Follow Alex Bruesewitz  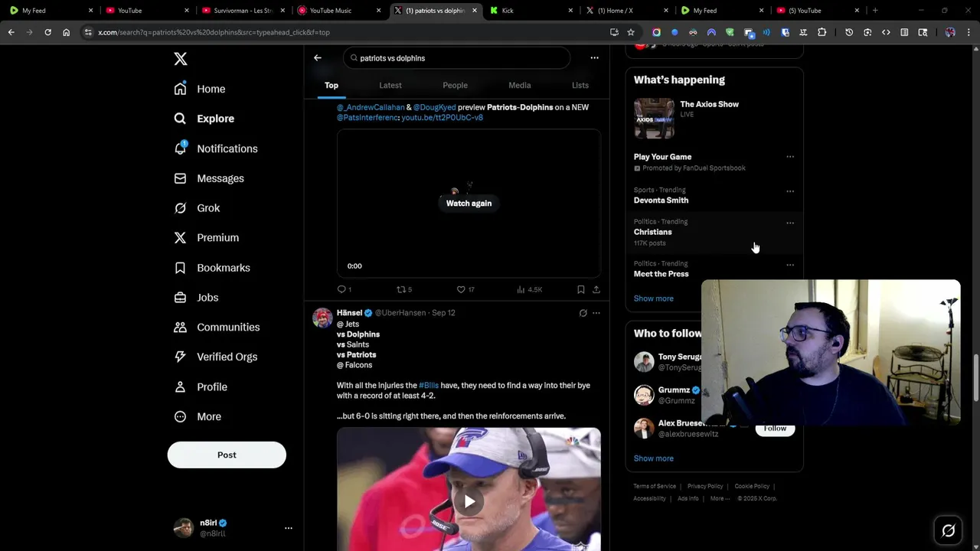(775, 429)
